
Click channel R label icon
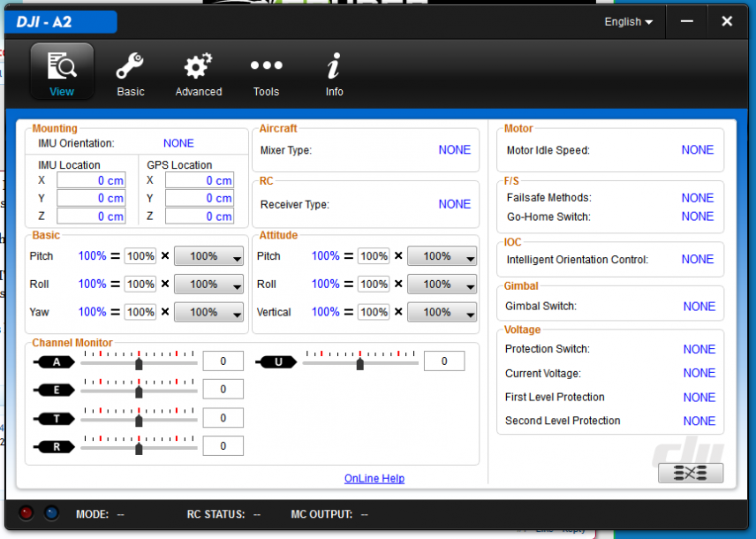point(55,447)
